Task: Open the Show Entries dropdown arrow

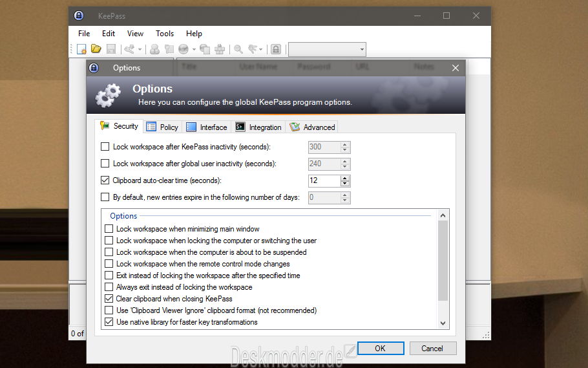Action: [260, 50]
